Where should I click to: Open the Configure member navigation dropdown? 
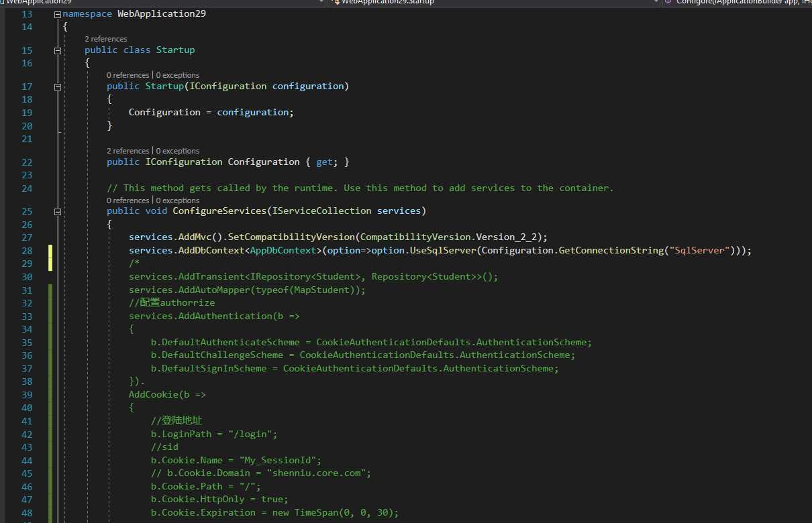(x=737, y=3)
